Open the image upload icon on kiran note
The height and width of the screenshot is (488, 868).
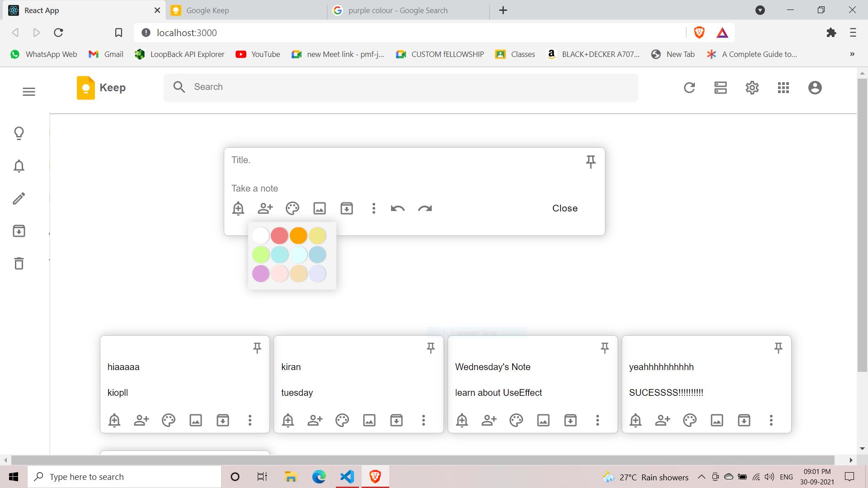coord(369,420)
